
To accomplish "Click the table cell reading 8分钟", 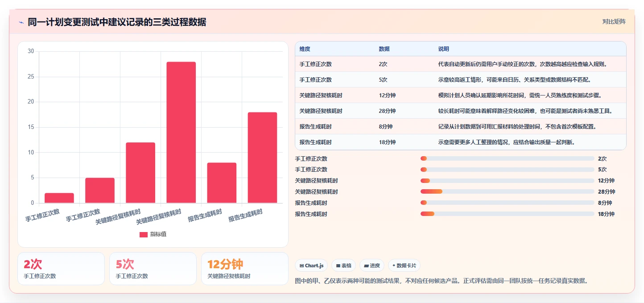I will click(x=386, y=127).
